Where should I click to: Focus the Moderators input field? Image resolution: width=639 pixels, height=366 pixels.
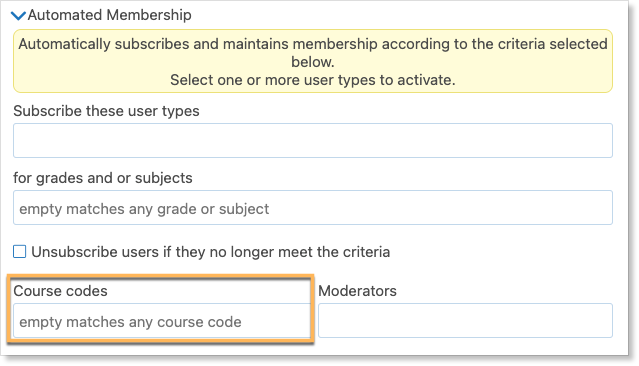pyautogui.click(x=465, y=321)
